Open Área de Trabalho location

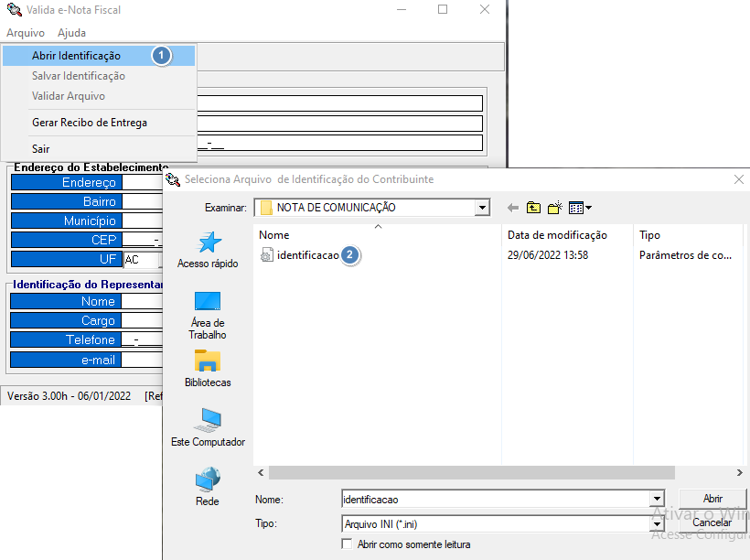point(208,316)
